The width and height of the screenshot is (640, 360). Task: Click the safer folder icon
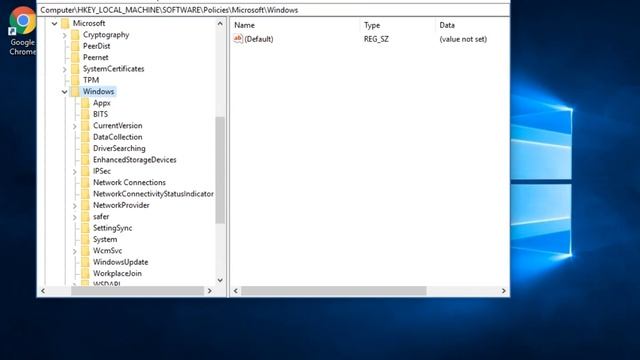point(85,217)
